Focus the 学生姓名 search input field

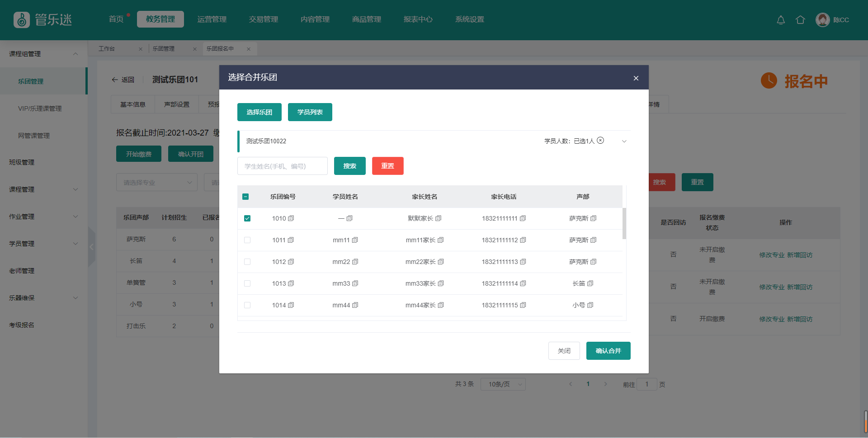pos(283,166)
